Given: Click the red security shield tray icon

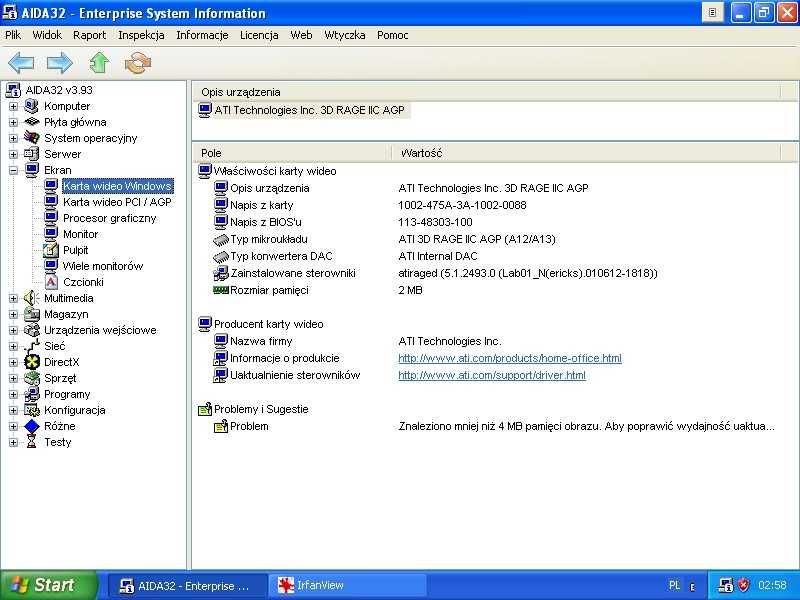Looking at the screenshot, I should (744, 585).
